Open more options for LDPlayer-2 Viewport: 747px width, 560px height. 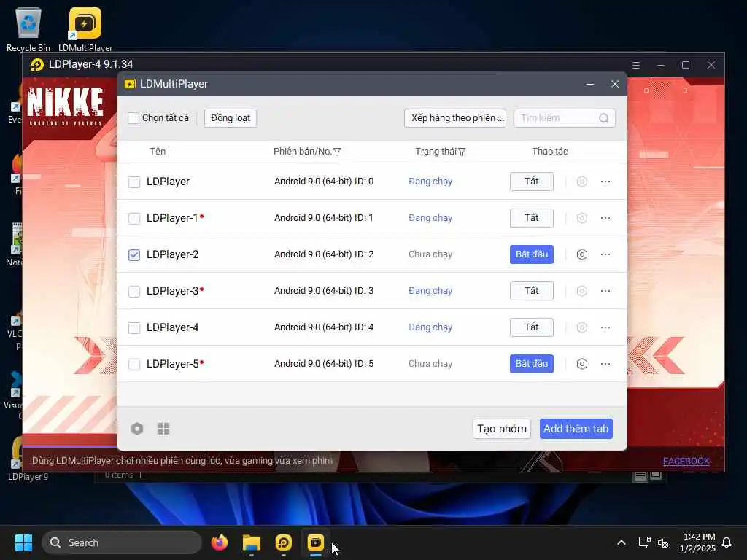click(605, 254)
